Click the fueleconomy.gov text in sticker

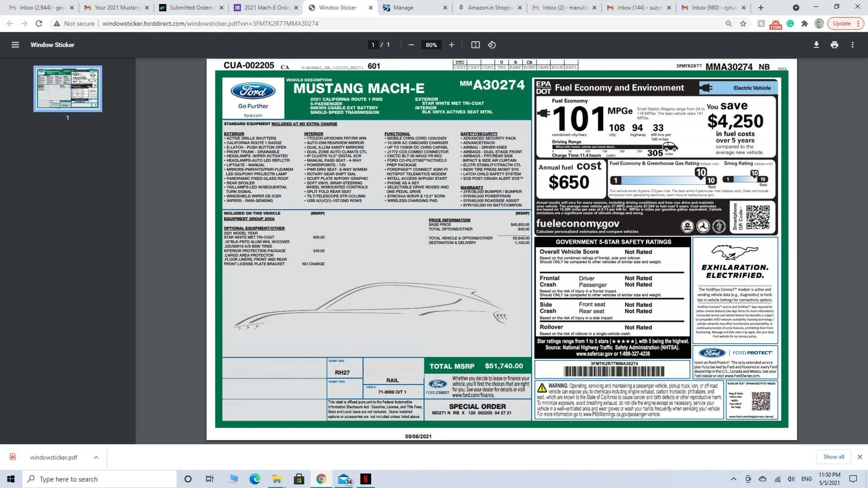point(577,224)
